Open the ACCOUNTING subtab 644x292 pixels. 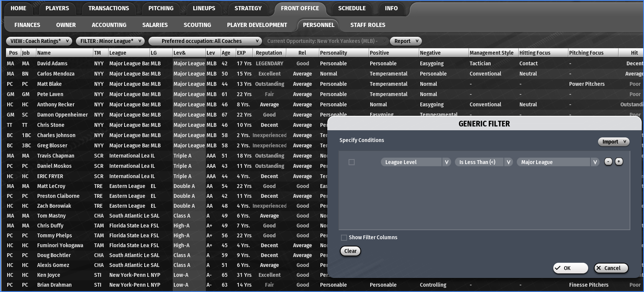click(x=109, y=25)
